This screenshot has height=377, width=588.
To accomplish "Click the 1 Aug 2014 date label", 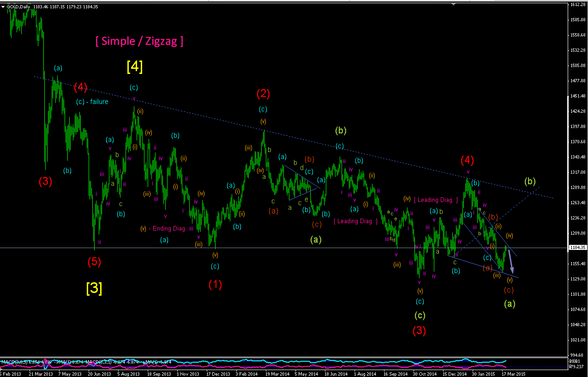I will tap(365, 373).
